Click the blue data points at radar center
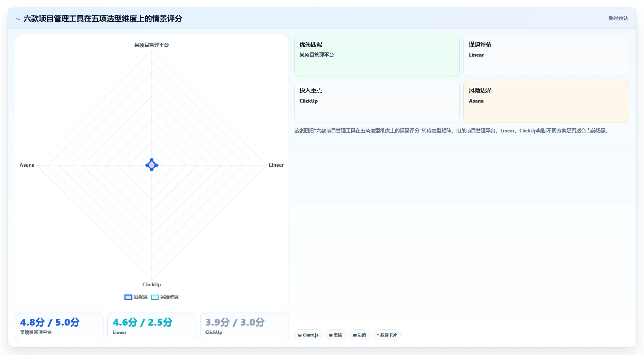The height and width of the screenshot is (355, 644). [x=151, y=165]
